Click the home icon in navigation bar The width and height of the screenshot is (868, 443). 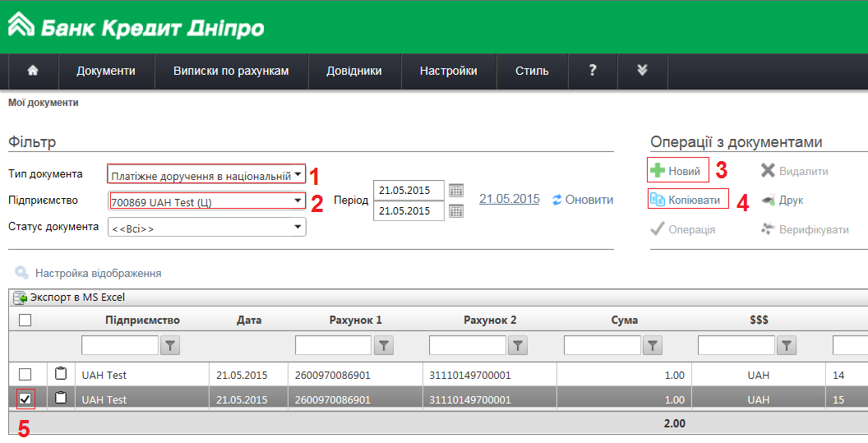tap(33, 71)
